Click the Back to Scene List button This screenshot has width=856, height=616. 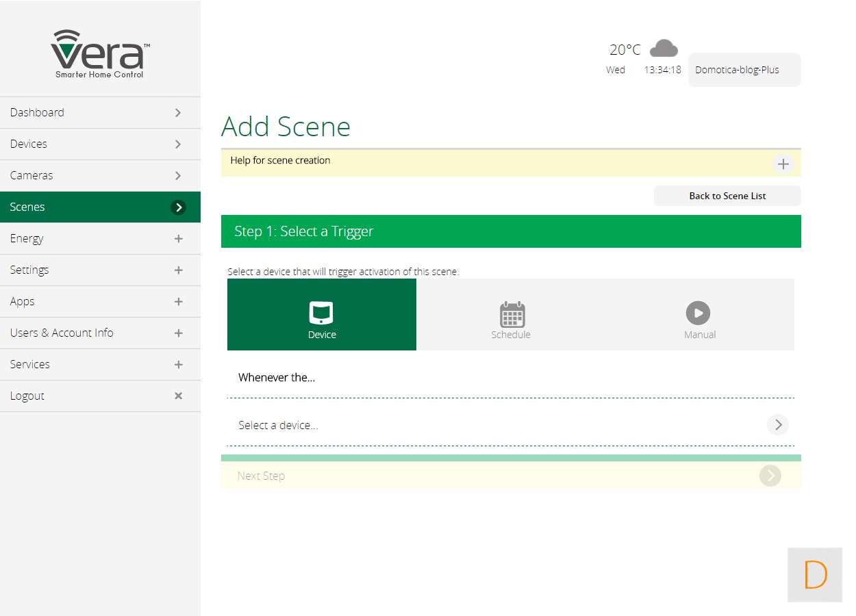click(727, 196)
